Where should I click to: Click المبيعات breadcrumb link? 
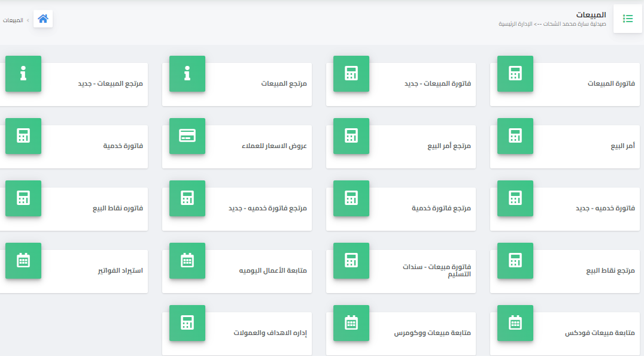tap(13, 20)
